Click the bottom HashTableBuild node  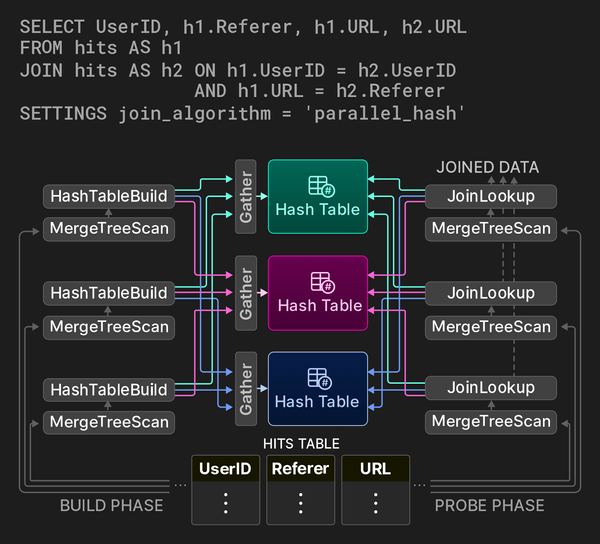click(x=109, y=389)
